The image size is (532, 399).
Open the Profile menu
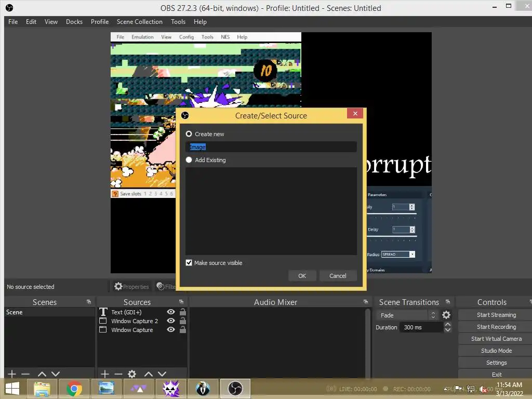point(100,22)
